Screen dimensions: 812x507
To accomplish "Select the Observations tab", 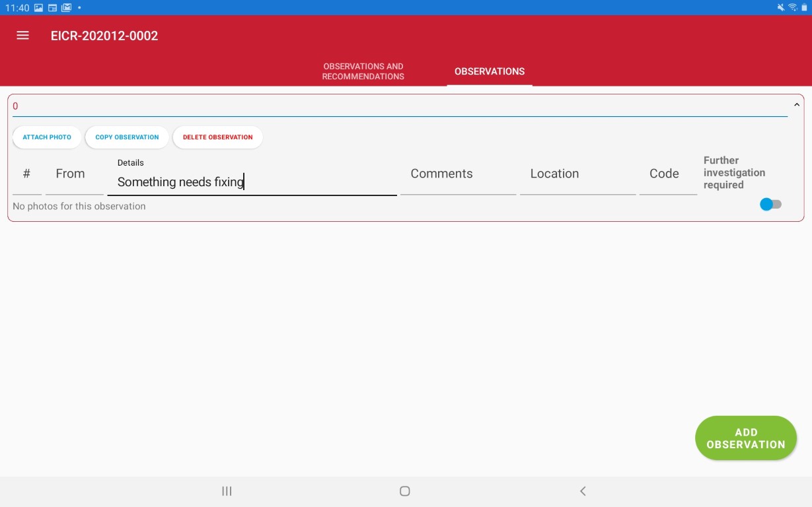I will click(489, 71).
